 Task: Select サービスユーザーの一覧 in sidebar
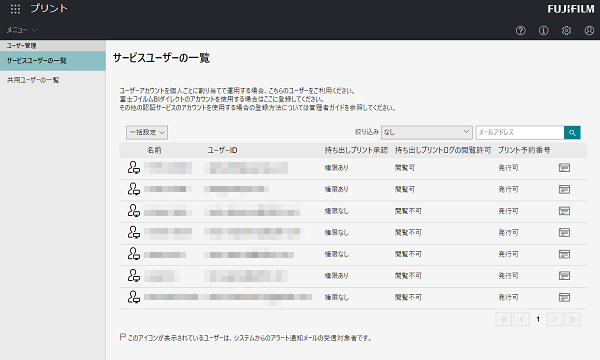click(x=53, y=61)
